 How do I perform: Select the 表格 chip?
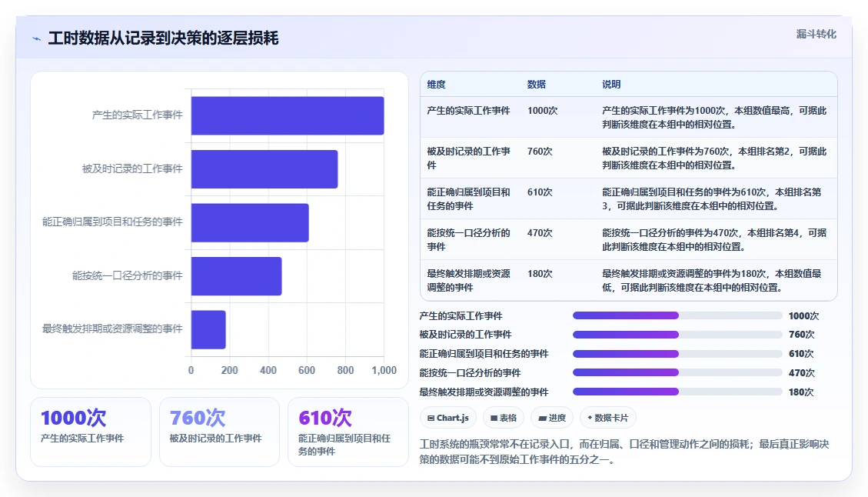coord(504,418)
